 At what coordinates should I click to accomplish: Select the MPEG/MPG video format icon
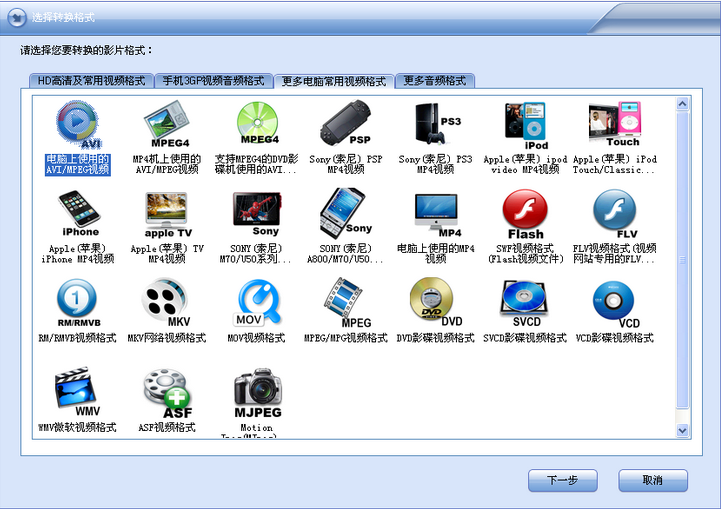pos(347,303)
